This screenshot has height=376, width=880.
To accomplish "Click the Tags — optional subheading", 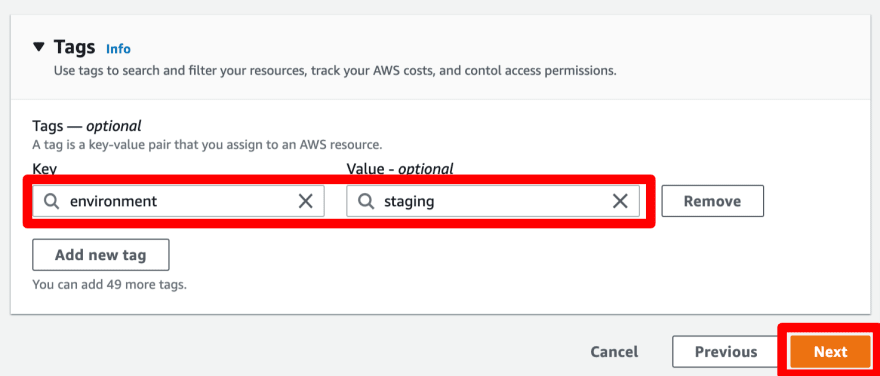I will point(87,125).
